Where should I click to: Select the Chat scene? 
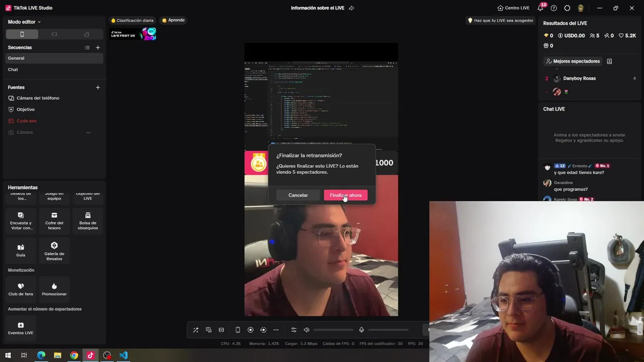tap(54, 69)
